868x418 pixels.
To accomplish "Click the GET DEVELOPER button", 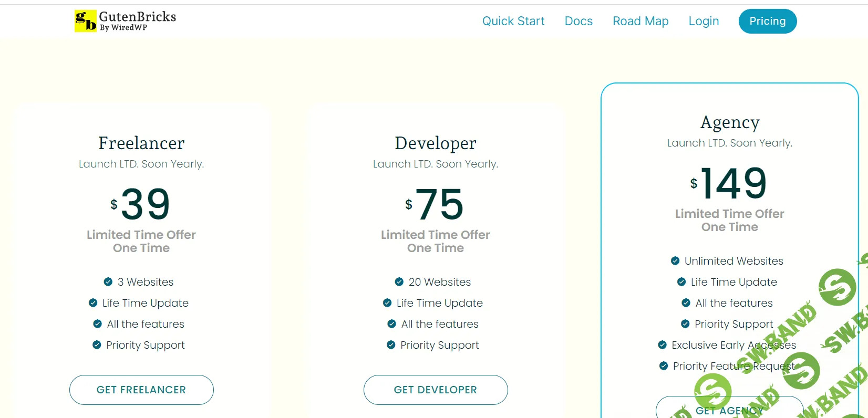I will [436, 390].
